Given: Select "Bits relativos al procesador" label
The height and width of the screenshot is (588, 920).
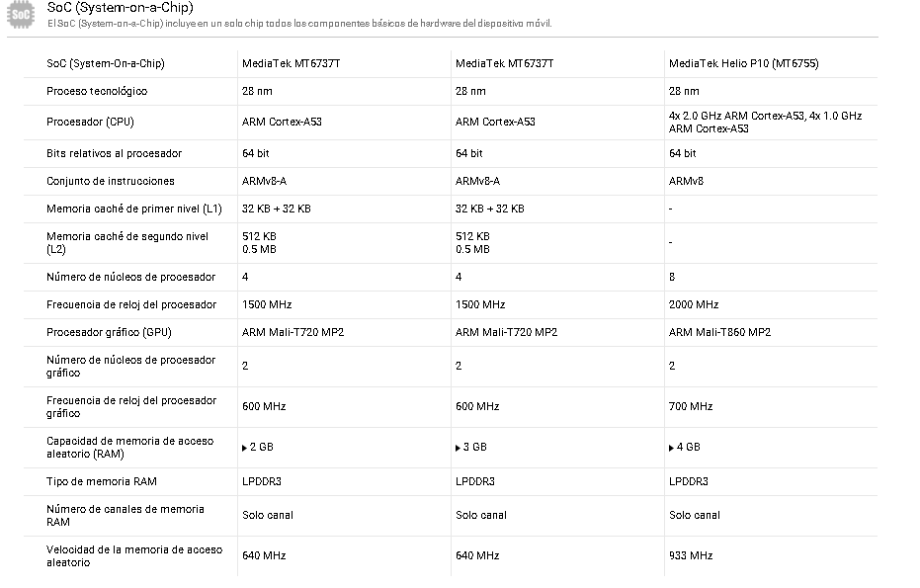Looking at the screenshot, I should (114, 153).
